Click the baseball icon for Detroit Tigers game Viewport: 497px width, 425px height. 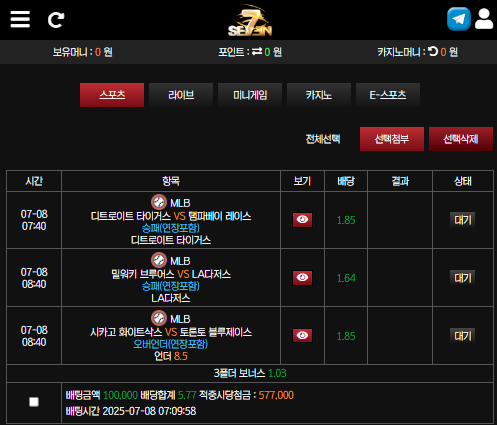[x=159, y=202]
